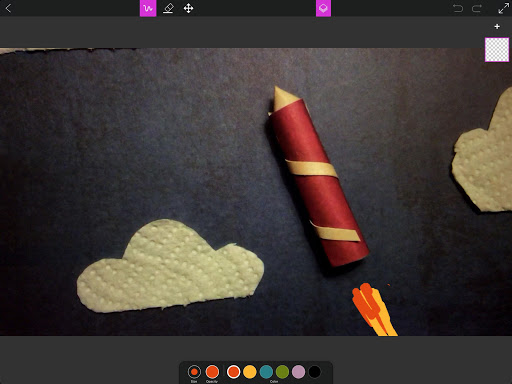
Task: Add a new layer with plus icon
Action: [497, 26]
